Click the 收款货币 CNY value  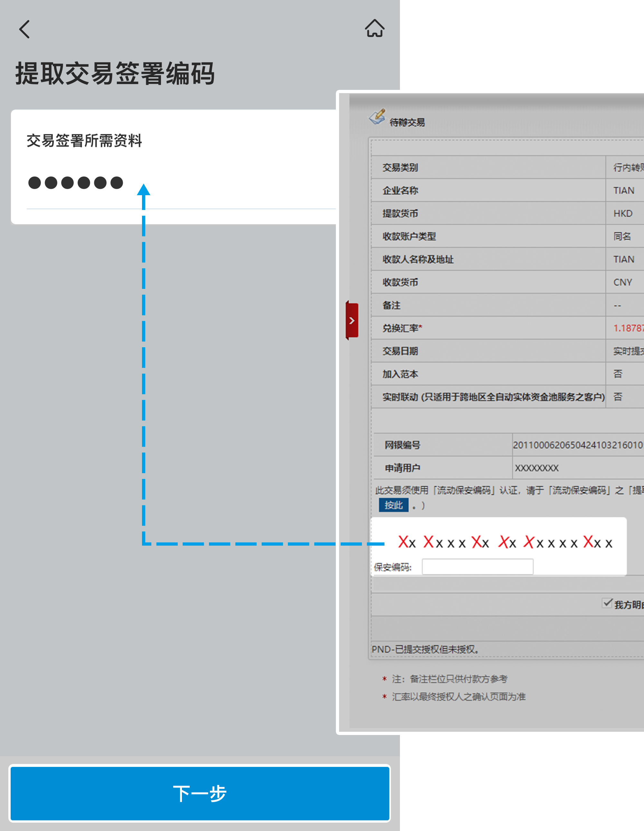622,282
